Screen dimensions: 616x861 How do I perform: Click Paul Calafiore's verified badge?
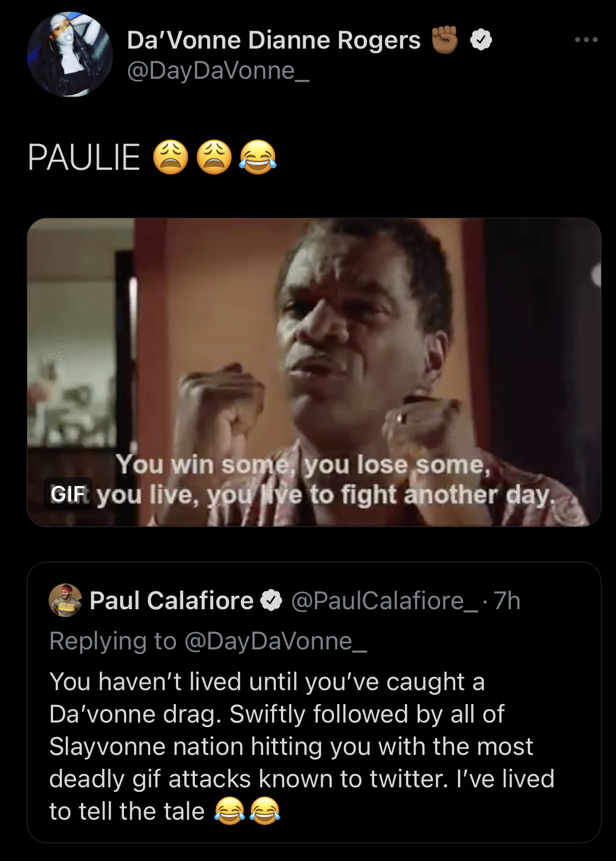(x=272, y=601)
